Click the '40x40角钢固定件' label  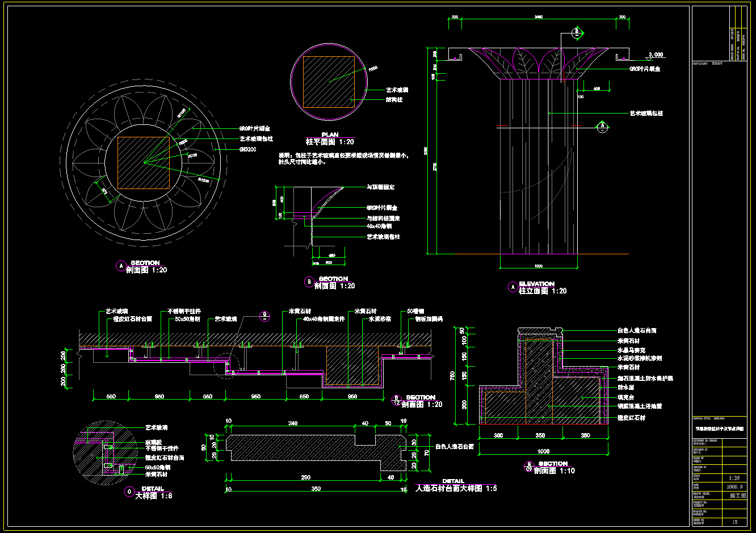324,319
